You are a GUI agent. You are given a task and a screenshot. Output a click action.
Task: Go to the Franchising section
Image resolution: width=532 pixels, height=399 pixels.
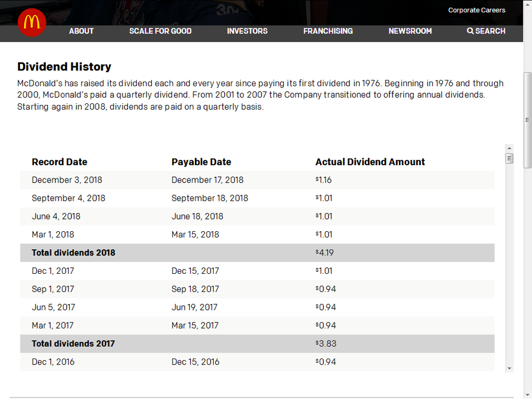tap(328, 31)
